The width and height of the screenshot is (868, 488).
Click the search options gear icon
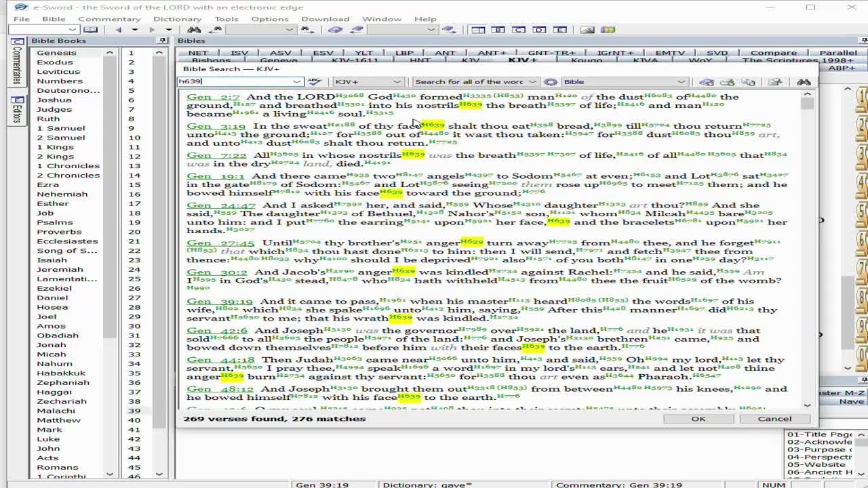[551, 81]
